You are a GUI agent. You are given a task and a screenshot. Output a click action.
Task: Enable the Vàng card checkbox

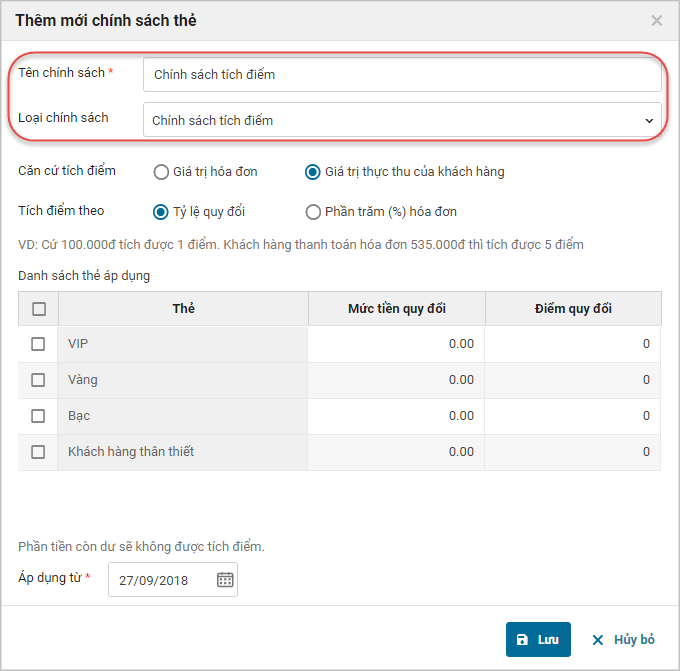click(x=38, y=380)
